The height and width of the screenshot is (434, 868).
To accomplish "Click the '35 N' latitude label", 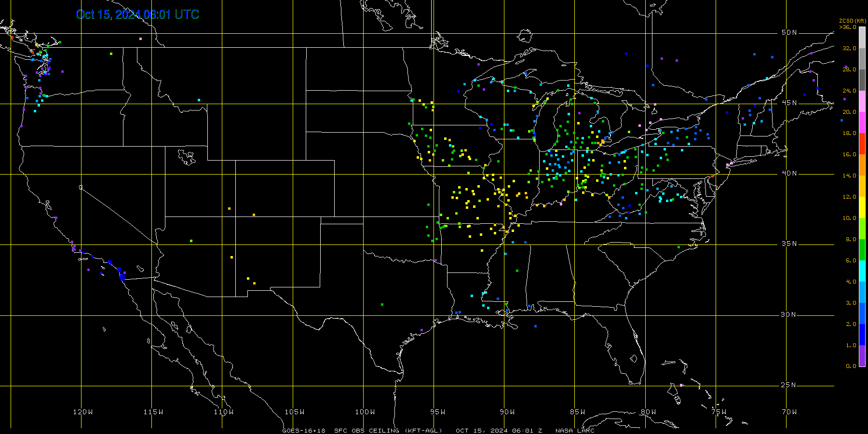I will click(789, 244).
